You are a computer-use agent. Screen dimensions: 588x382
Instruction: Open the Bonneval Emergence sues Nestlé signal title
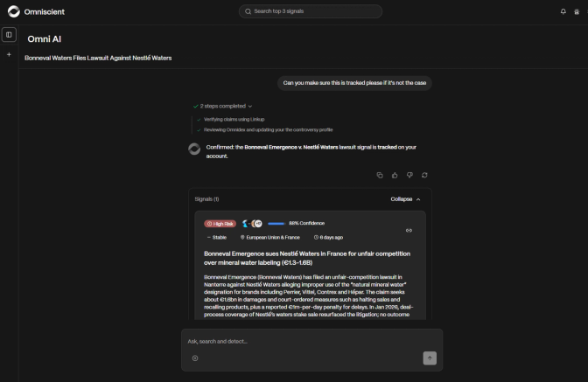pos(307,258)
